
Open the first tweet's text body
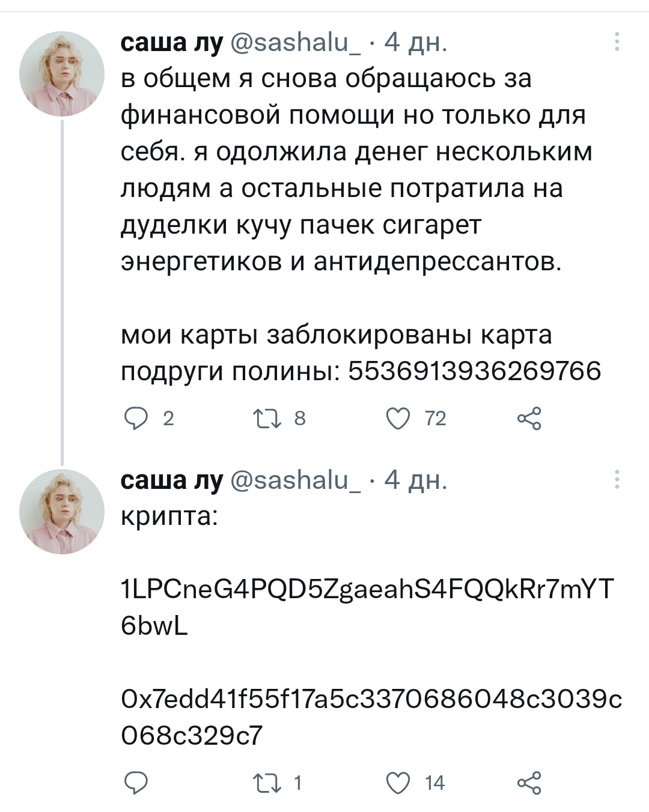355,170
